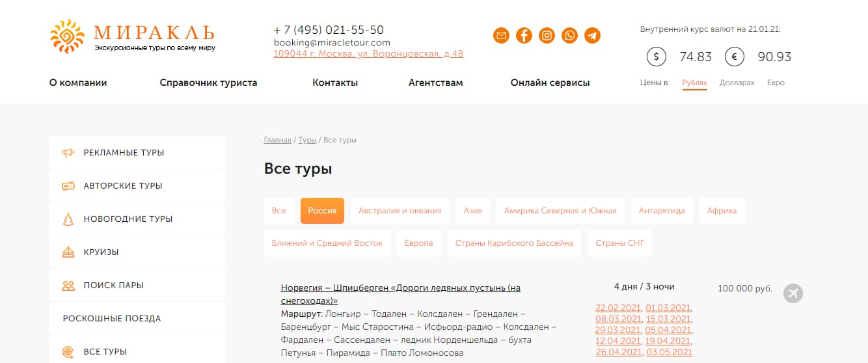The width and height of the screenshot is (868, 363).
Task: Switch prices to Долларах
Action: pyautogui.click(x=737, y=83)
